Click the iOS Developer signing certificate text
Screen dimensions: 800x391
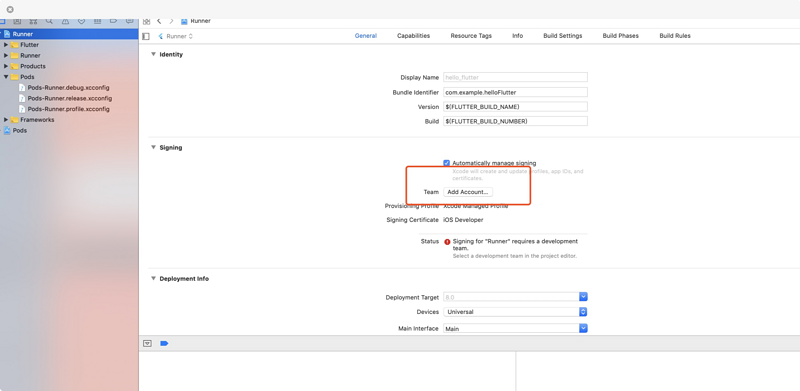463,220
